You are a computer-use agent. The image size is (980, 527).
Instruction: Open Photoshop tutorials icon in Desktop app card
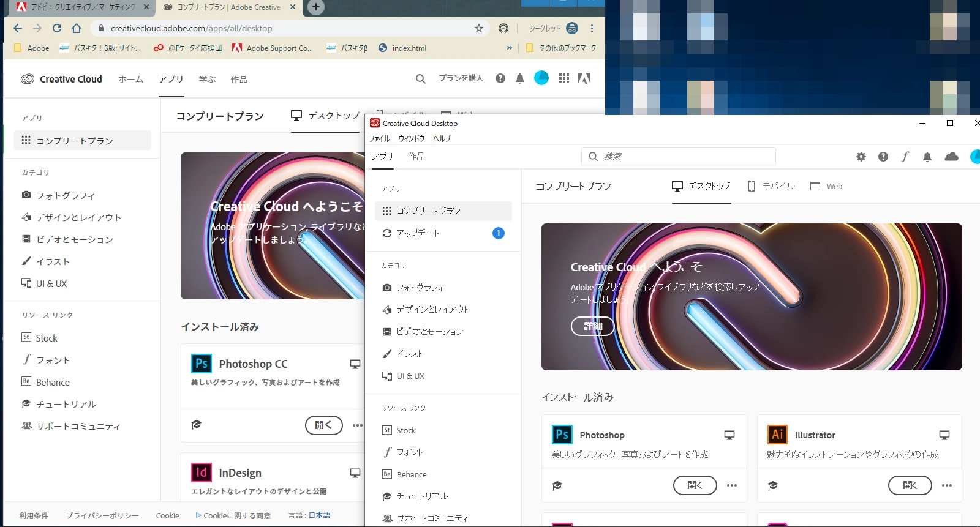(x=557, y=485)
